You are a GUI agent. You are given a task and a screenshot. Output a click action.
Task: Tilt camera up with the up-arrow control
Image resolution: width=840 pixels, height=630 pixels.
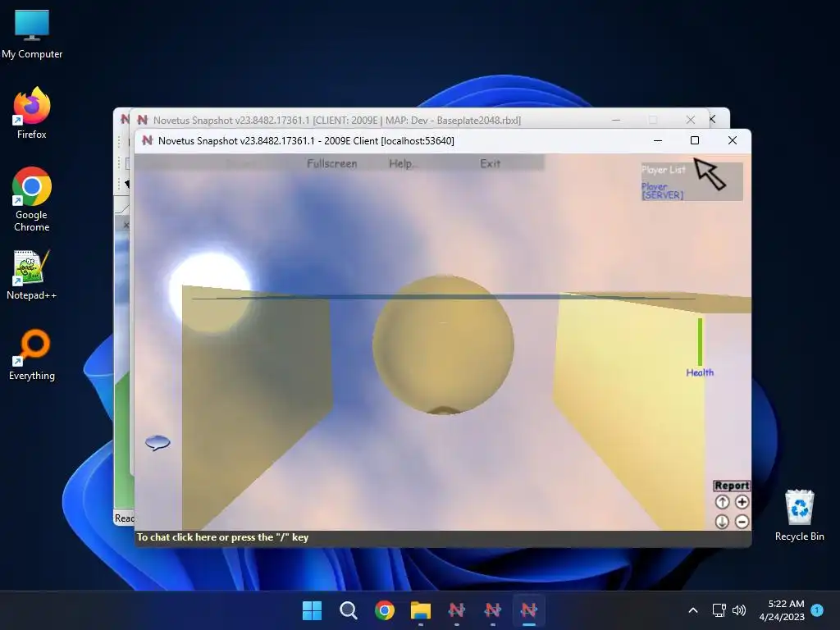pos(722,502)
